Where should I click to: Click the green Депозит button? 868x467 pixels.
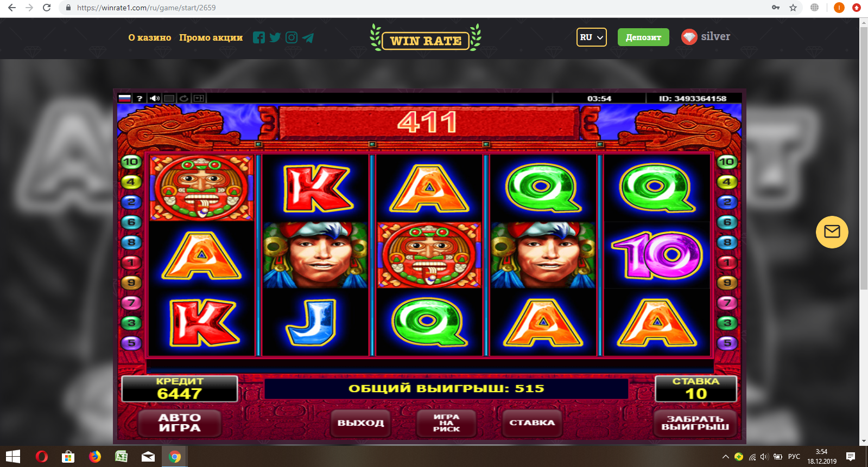click(x=643, y=37)
